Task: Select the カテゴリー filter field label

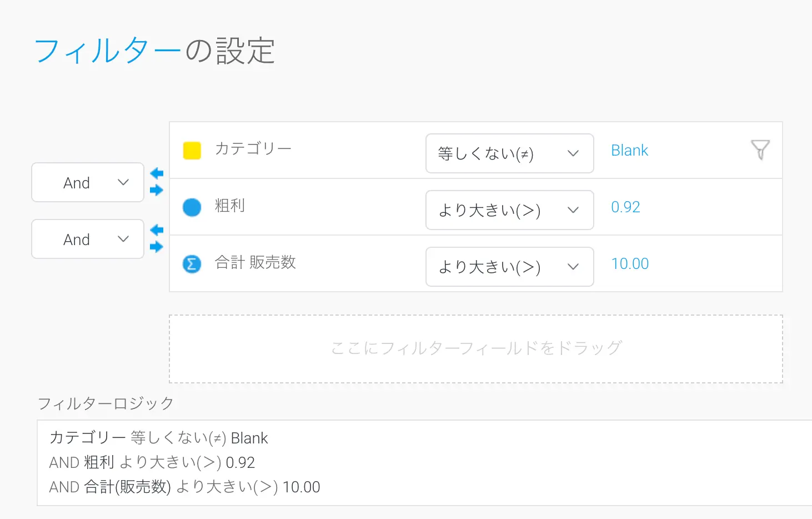Action: pos(253,148)
